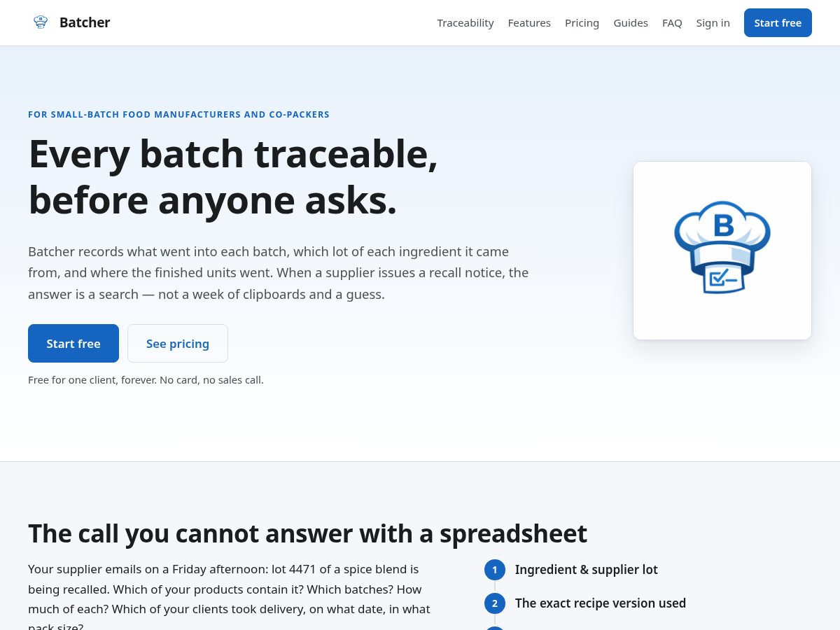The height and width of the screenshot is (630, 840).
Task: Click the large Batcher logo card image
Action: click(722, 251)
